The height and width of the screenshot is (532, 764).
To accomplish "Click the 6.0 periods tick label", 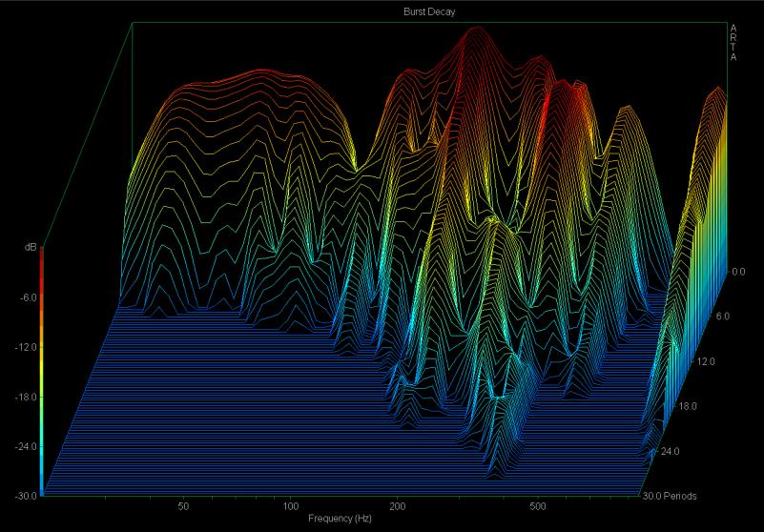I will coord(722,316).
